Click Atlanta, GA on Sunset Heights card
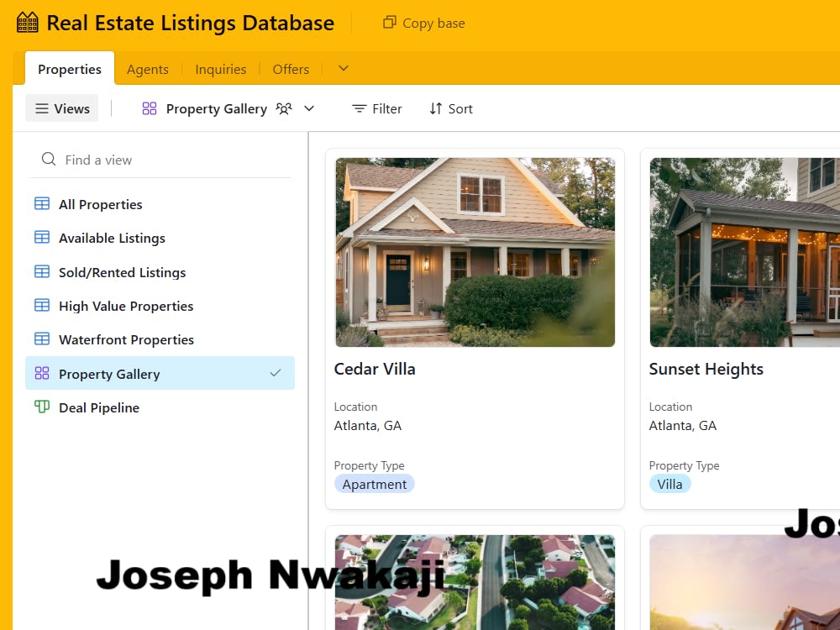 682,425
